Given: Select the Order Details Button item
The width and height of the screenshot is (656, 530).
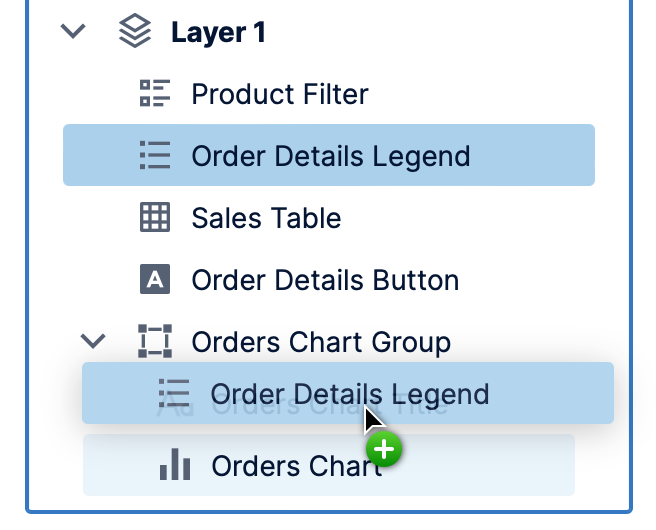Looking at the screenshot, I should [325, 280].
